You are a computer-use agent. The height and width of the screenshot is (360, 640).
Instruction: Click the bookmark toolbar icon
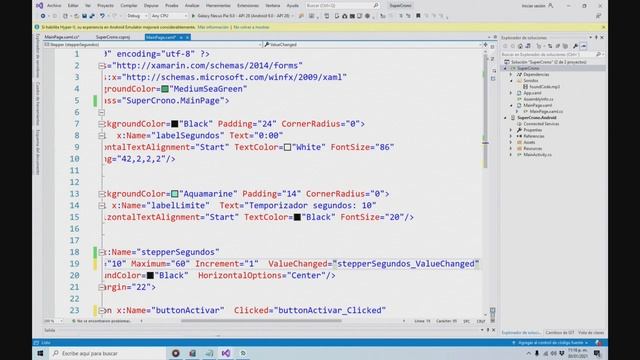[x=418, y=16]
